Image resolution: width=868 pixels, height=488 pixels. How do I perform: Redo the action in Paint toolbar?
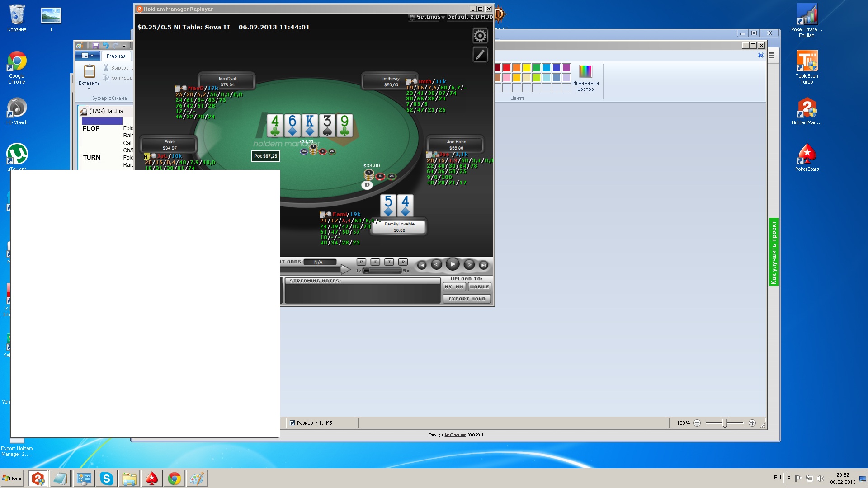point(116,46)
